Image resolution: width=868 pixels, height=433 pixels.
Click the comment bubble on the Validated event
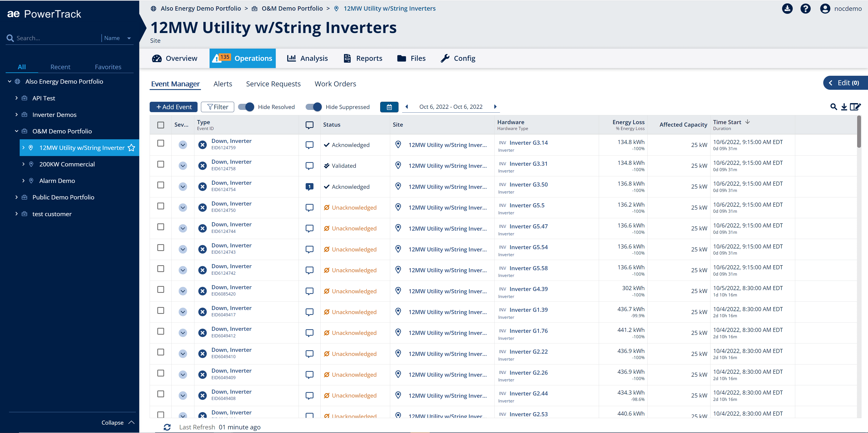pyautogui.click(x=309, y=166)
